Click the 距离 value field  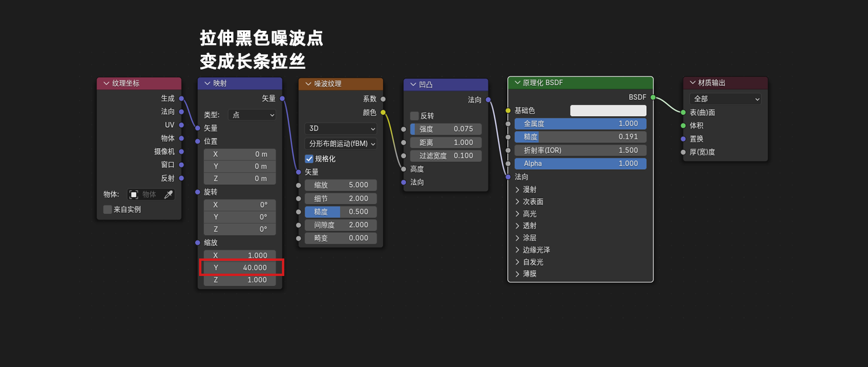[446, 142]
